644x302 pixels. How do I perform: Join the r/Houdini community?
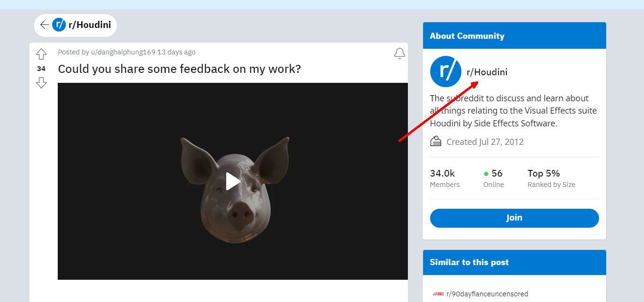pyautogui.click(x=514, y=218)
